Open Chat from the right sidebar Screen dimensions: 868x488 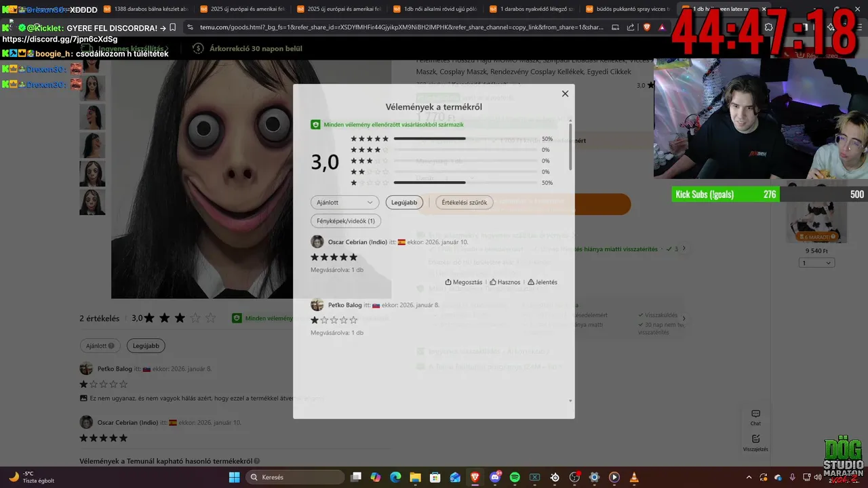click(755, 418)
